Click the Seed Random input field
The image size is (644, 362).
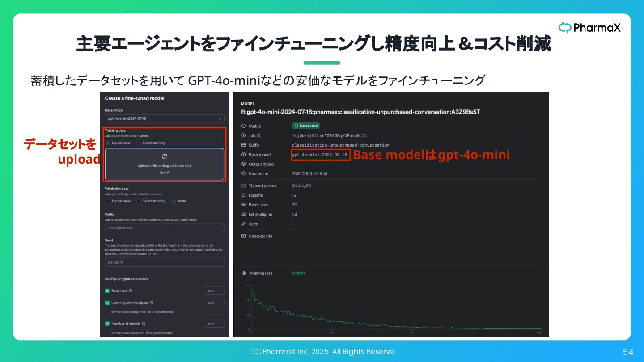coord(165,262)
